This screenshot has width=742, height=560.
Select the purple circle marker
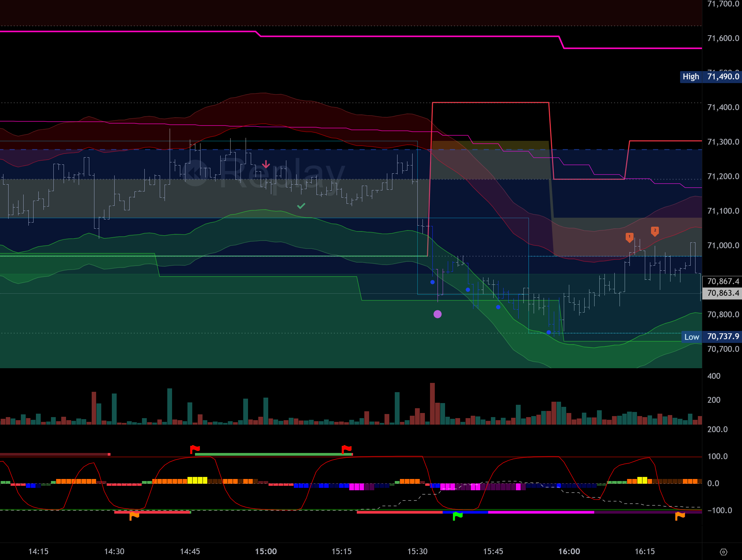(437, 314)
